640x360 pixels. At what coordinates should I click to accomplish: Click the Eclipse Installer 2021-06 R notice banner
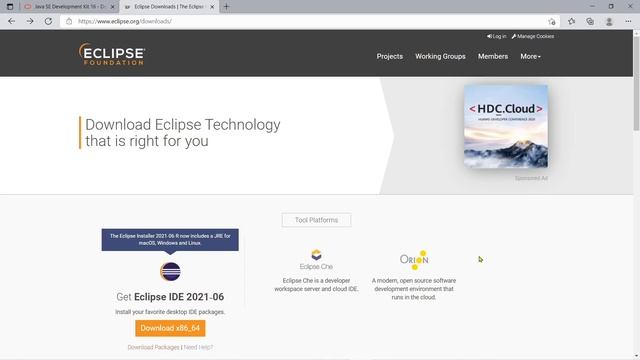pos(170,240)
